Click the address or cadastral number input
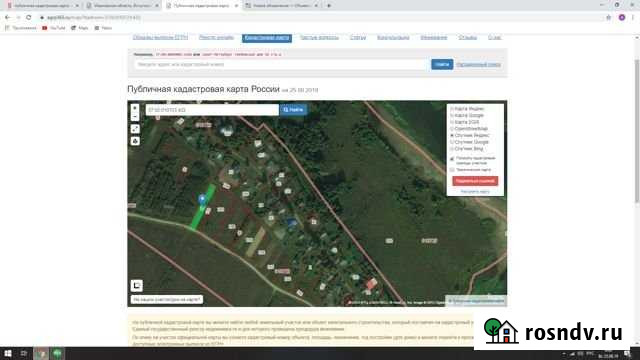The height and width of the screenshot is (360, 640). click(x=282, y=64)
